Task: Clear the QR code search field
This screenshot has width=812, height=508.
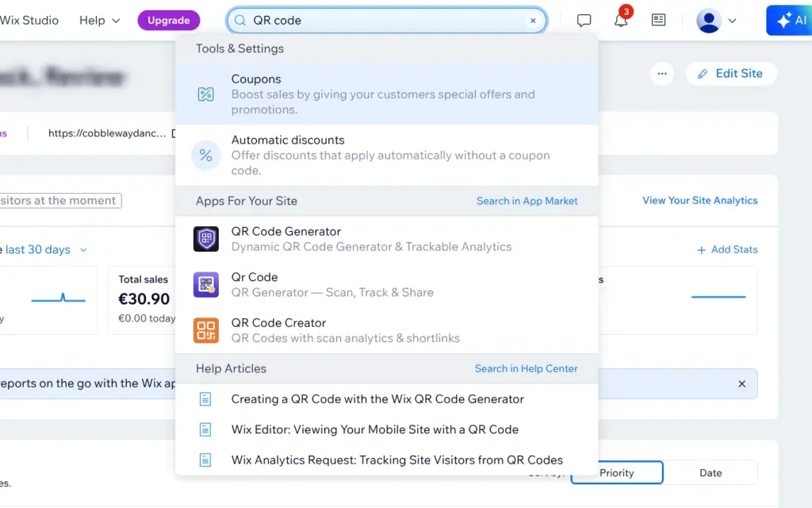Action: 533,21
